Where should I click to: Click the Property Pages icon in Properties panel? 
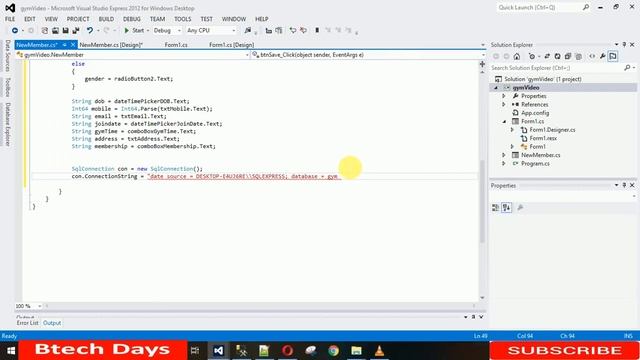pos(520,208)
